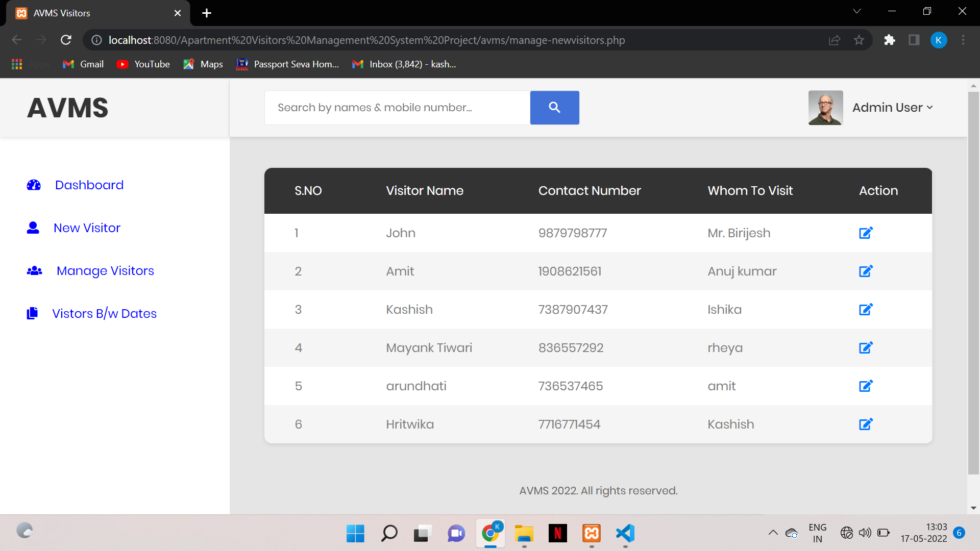Open Chrome extensions puzzle icon
Image resolution: width=980 pixels, height=551 pixels.
click(890, 40)
